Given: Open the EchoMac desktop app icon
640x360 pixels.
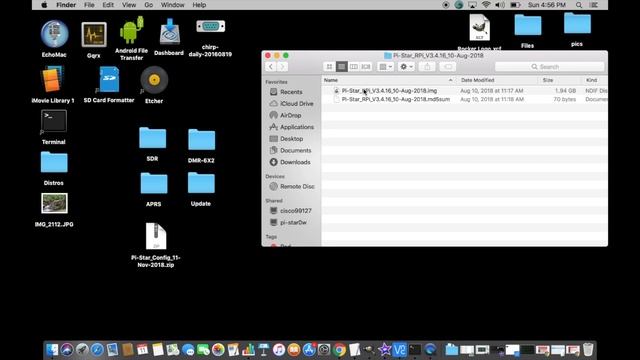Looking at the screenshot, I should [x=54, y=33].
